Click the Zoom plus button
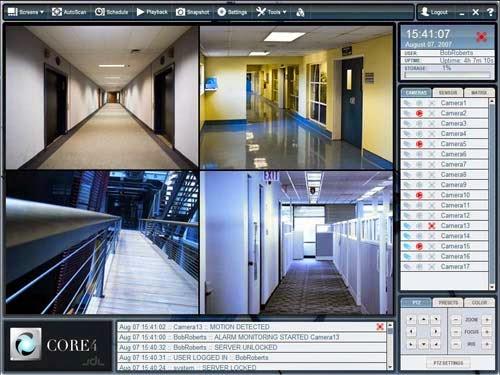The height and width of the screenshot is (375, 500). (487, 320)
